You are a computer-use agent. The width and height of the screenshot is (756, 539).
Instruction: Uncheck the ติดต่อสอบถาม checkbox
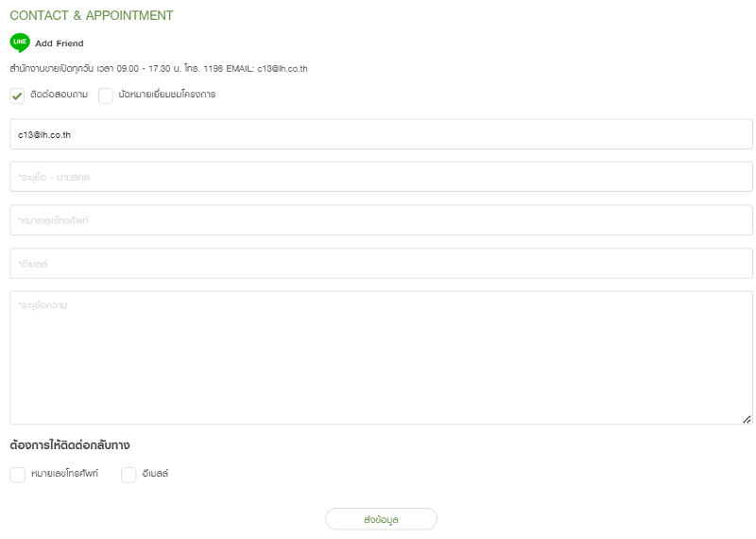pyautogui.click(x=17, y=96)
